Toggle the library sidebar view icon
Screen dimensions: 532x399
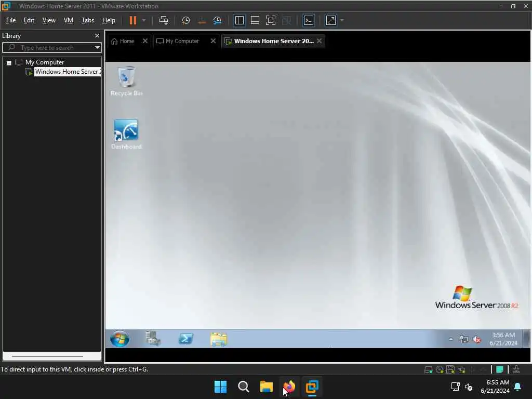(239, 20)
